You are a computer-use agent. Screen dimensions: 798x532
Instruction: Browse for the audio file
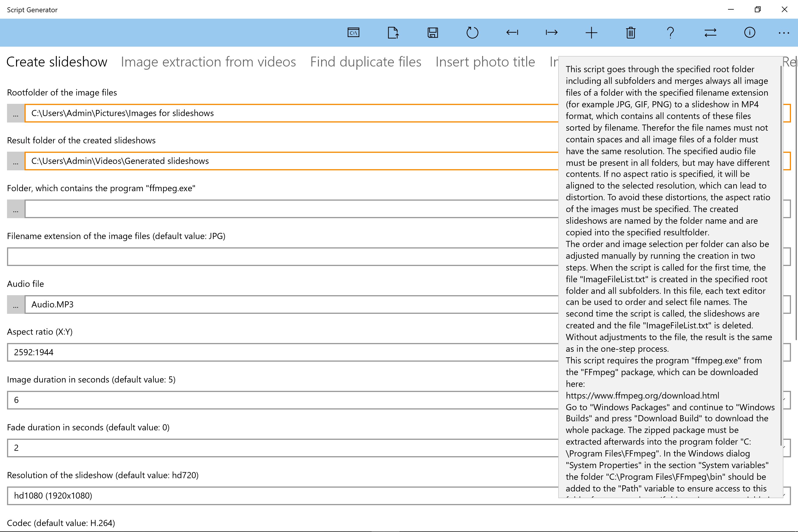click(x=16, y=305)
